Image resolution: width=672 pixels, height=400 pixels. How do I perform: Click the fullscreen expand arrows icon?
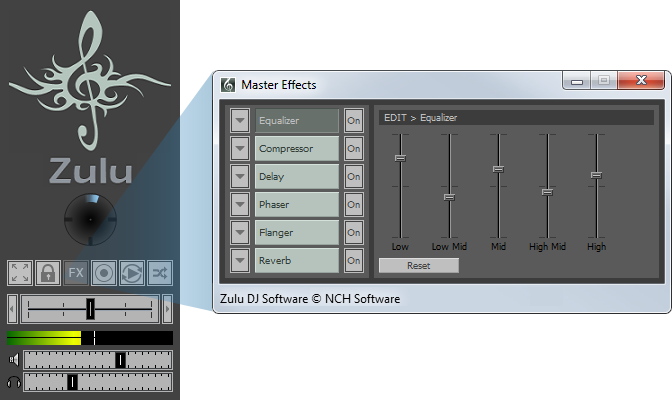coord(20,273)
